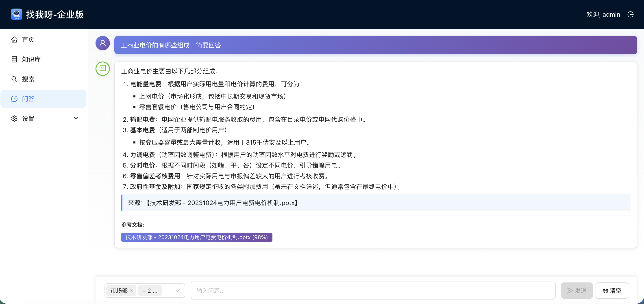The height and width of the screenshot is (304, 644).
Task: Click the settings gear icon in sidebar
Action: pyautogui.click(x=14, y=119)
